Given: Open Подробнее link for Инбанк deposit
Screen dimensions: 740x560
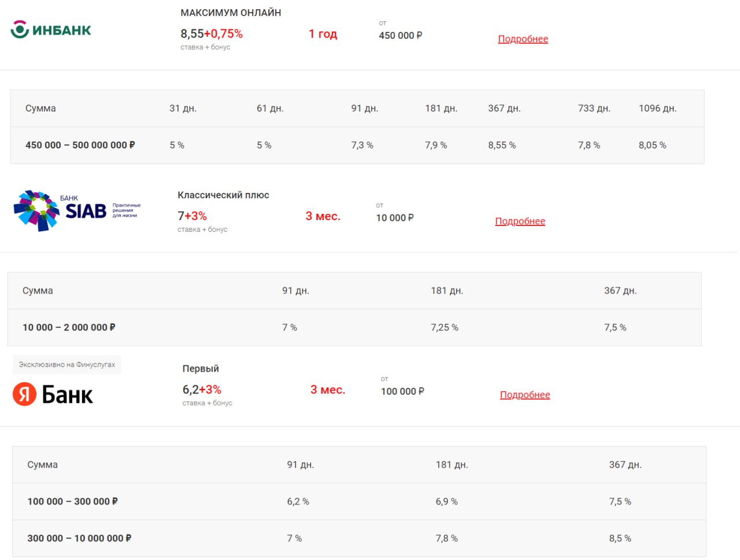Looking at the screenshot, I should 523,39.
